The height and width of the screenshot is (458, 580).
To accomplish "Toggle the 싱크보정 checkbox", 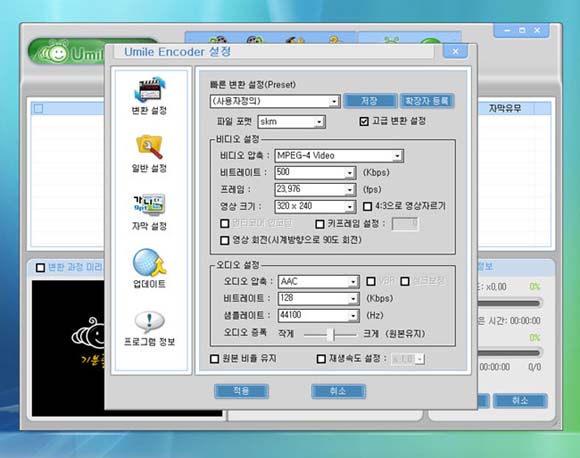I will coord(405,282).
